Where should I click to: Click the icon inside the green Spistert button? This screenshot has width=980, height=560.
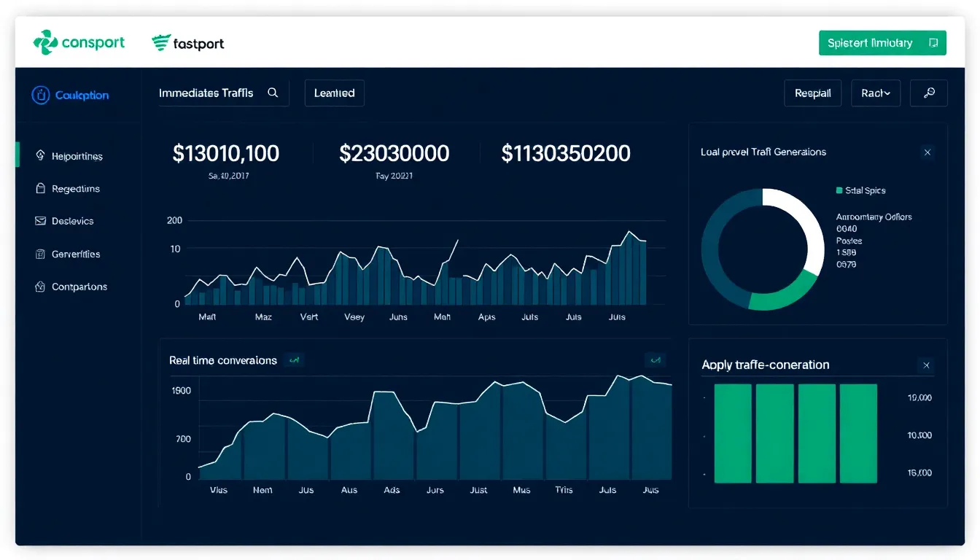933,43
